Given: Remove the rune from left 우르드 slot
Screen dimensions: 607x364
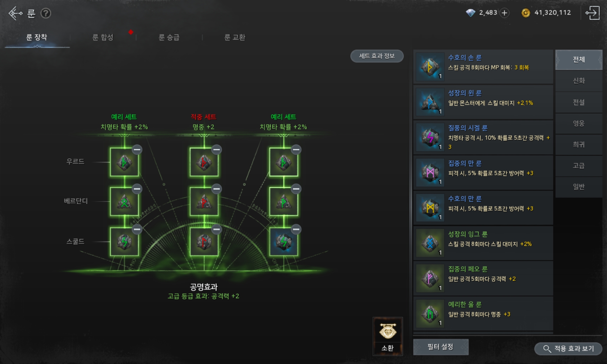Looking at the screenshot, I should tap(137, 150).
